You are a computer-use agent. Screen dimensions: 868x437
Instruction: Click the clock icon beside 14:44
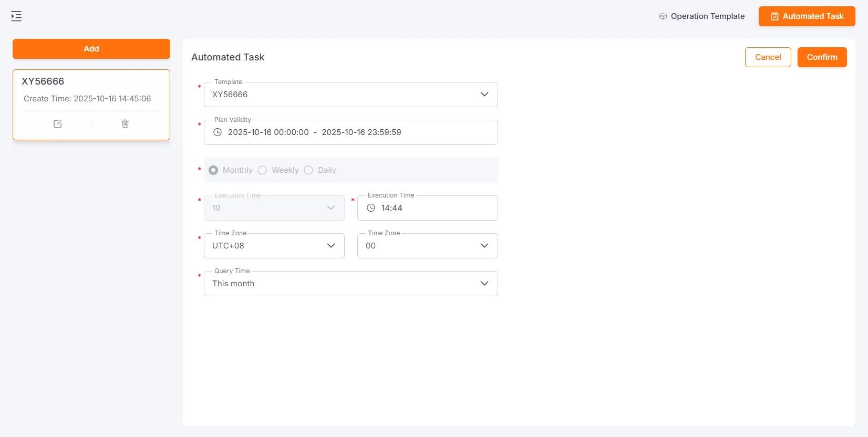click(371, 208)
